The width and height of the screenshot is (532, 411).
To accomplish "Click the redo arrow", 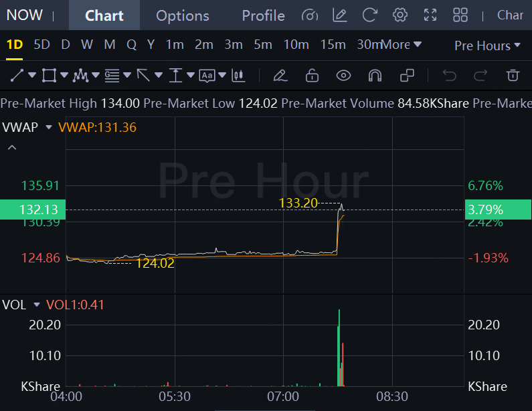I will [480, 76].
